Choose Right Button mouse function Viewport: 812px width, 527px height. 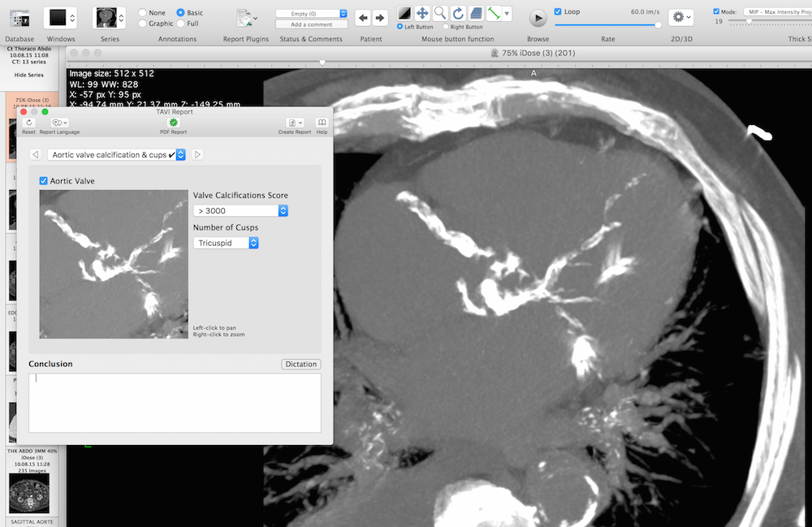(x=445, y=27)
